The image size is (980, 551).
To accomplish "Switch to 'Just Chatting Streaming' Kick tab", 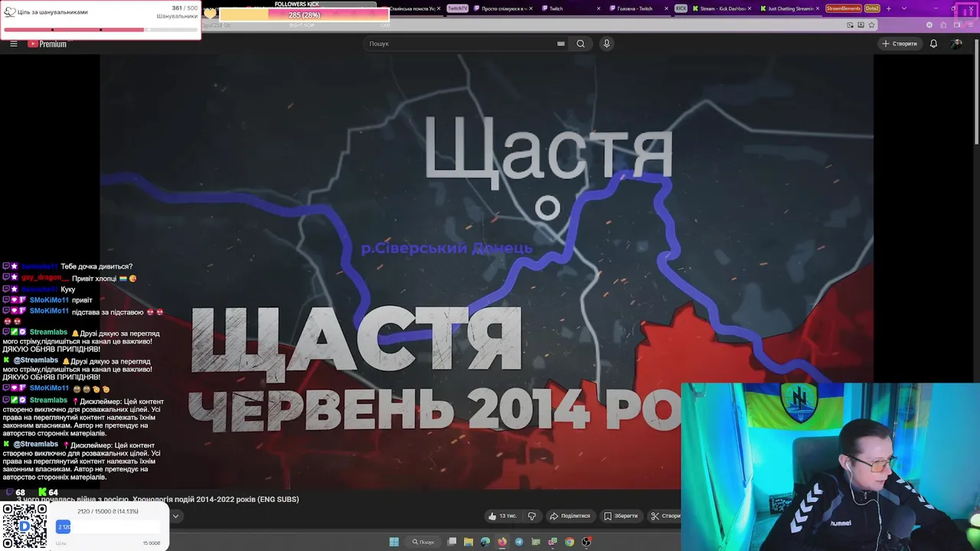I will [x=789, y=8].
